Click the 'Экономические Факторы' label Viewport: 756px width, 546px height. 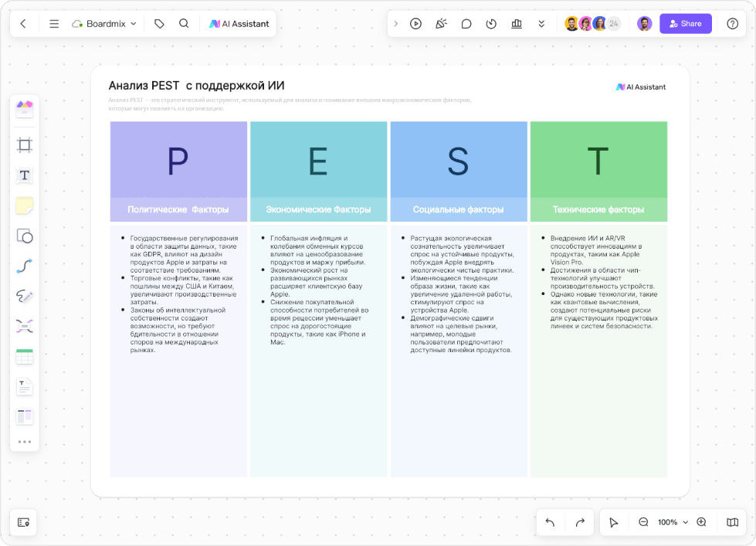[318, 209]
